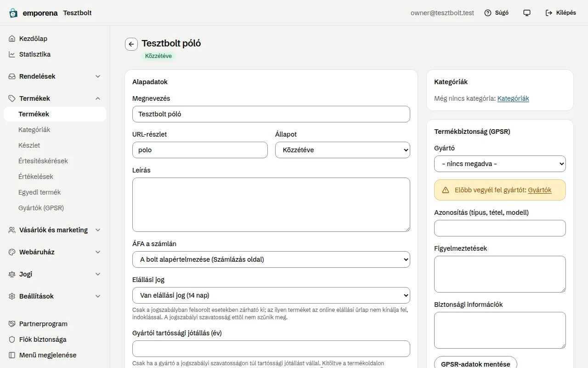The image size is (588, 368).
Task: Click the Jogi scales icon
Action: point(12,274)
